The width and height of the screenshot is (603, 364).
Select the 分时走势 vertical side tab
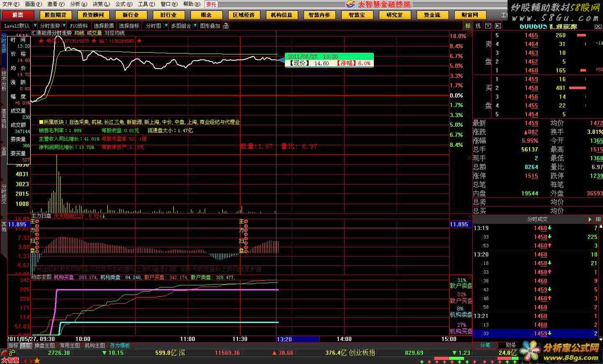coord(4,44)
